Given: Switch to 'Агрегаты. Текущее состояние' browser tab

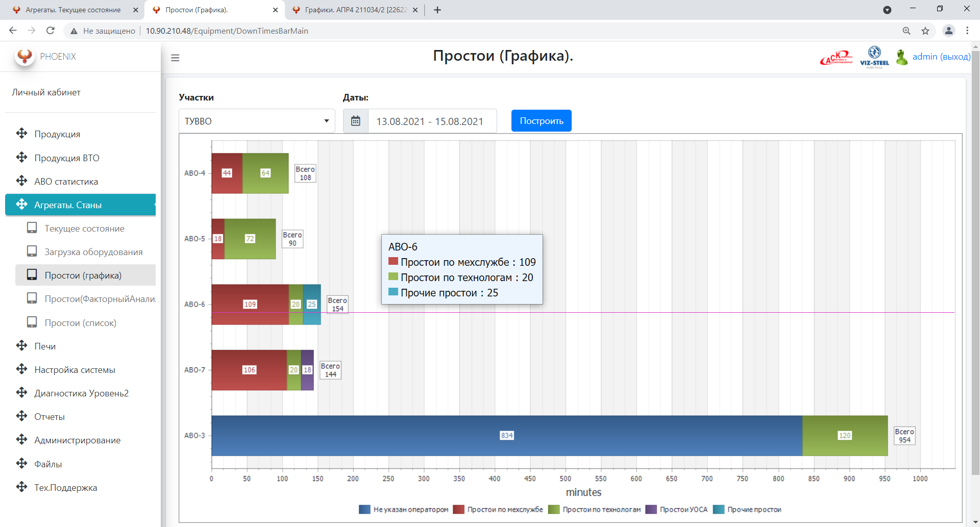Looking at the screenshot, I should pyautogui.click(x=73, y=10).
